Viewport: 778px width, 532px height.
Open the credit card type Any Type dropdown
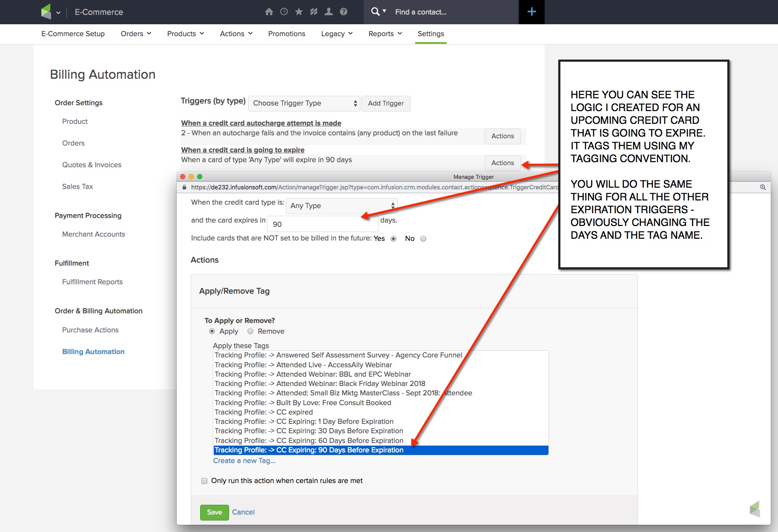[341, 206]
